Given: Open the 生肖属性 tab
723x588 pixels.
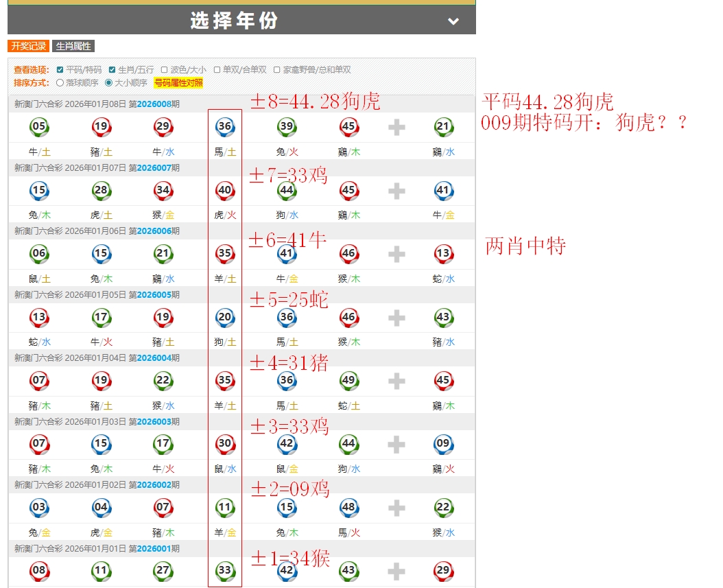Looking at the screenshot, I should coord(73,46).
